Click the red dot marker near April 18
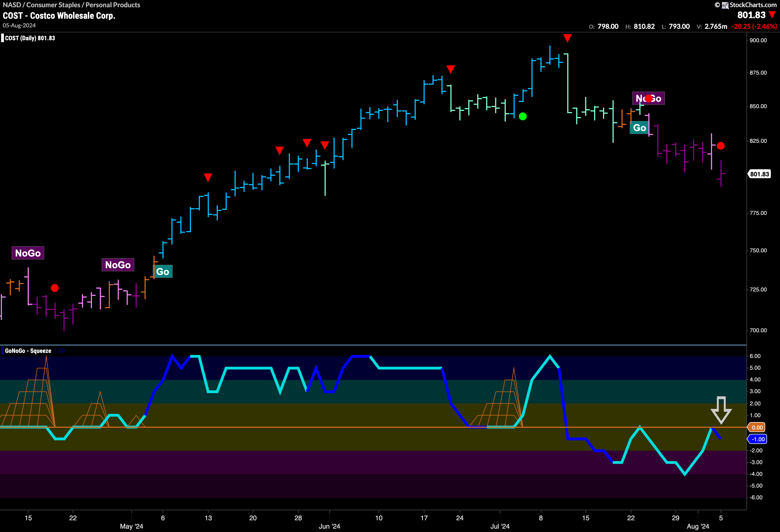Screen dimensions: 780x532 [x=55, y=288]
